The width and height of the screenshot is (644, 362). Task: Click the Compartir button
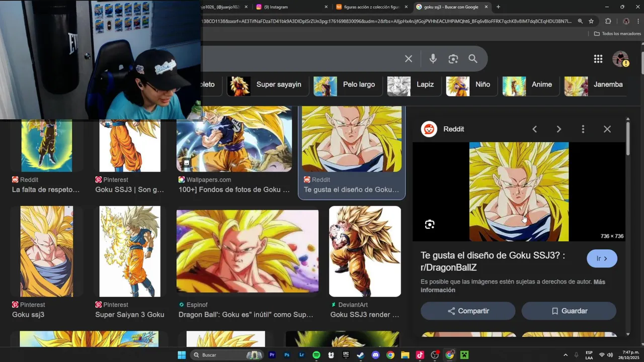(x=468, y=311)
